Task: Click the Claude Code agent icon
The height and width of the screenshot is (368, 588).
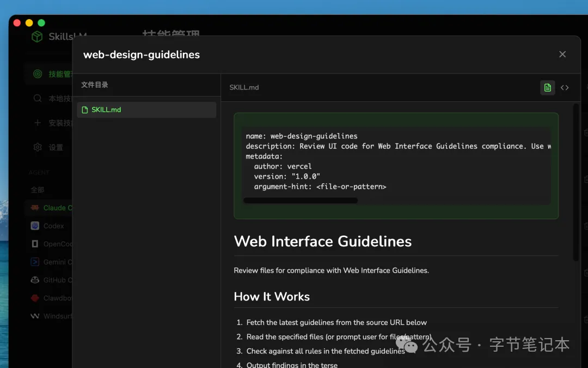Action: (35, 208)
